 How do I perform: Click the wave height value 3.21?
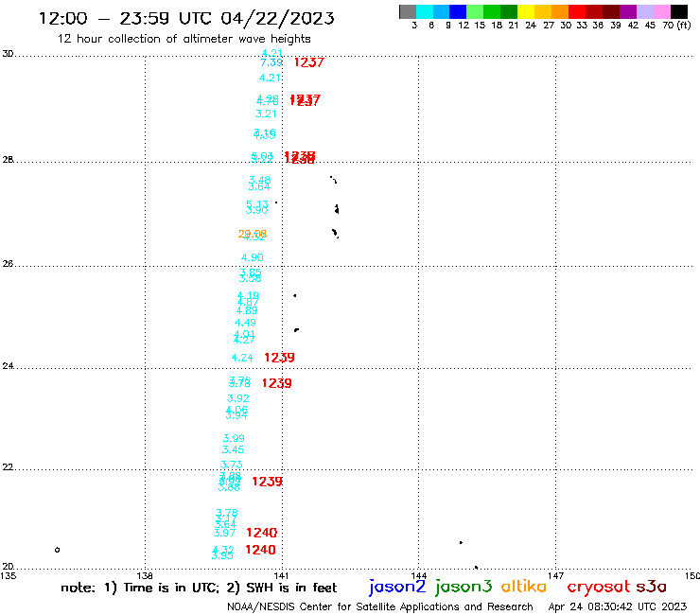coord(266,114)
